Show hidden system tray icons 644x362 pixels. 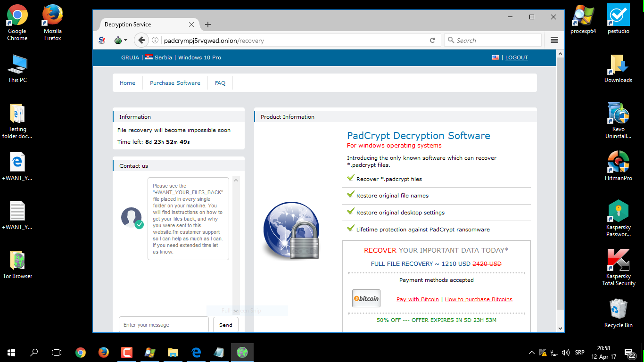pos(532,353)
